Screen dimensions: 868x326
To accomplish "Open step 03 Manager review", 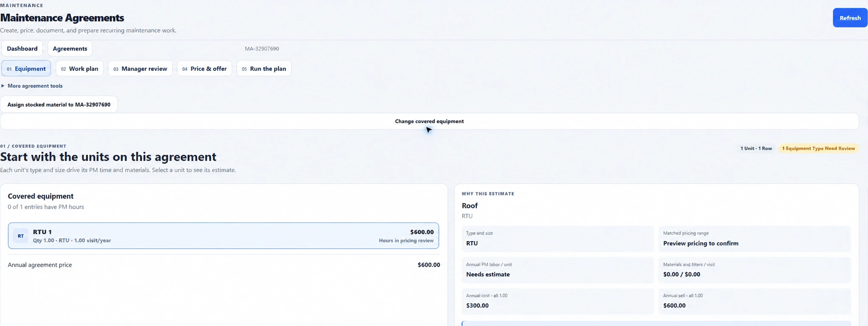I will point(140,69).
